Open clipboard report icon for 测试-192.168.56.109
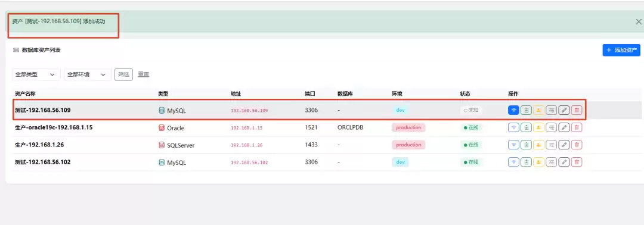 (526, 110)
